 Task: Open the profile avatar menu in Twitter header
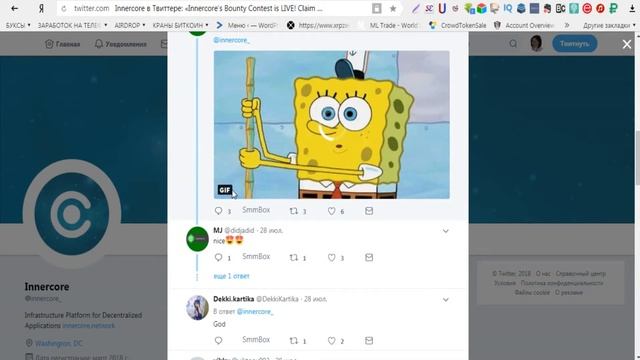[x=536, y=43]
